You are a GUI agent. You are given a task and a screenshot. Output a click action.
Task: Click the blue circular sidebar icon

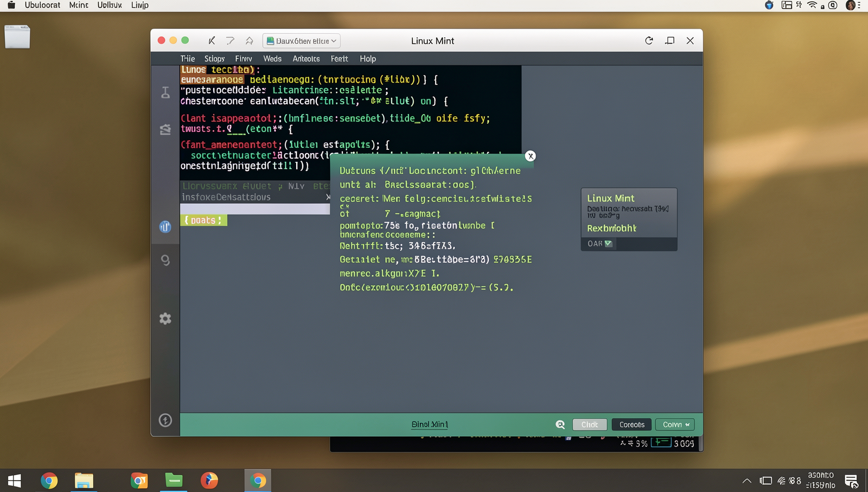[165, 226]
